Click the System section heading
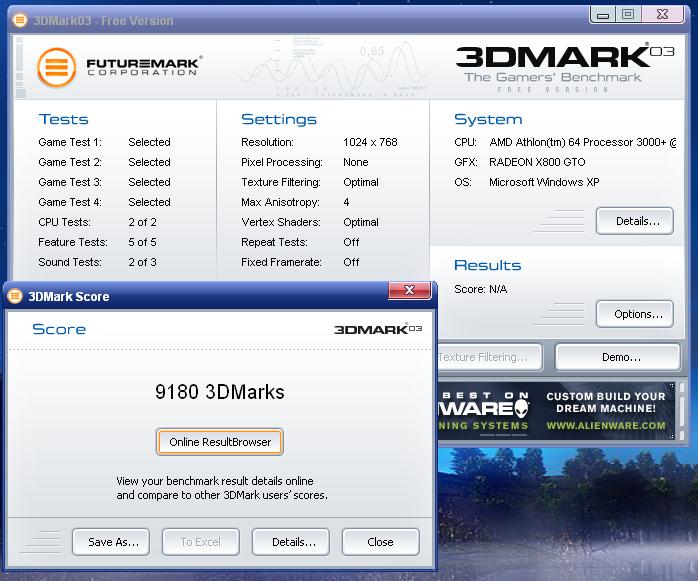This screenshot has height=581, width=698. (x=488, y=119)
